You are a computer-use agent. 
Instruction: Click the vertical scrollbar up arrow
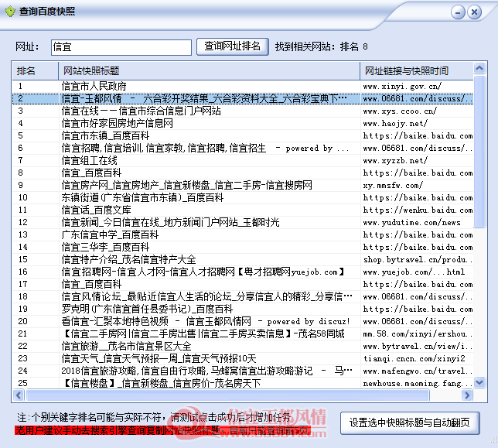(x=479, y=68)
